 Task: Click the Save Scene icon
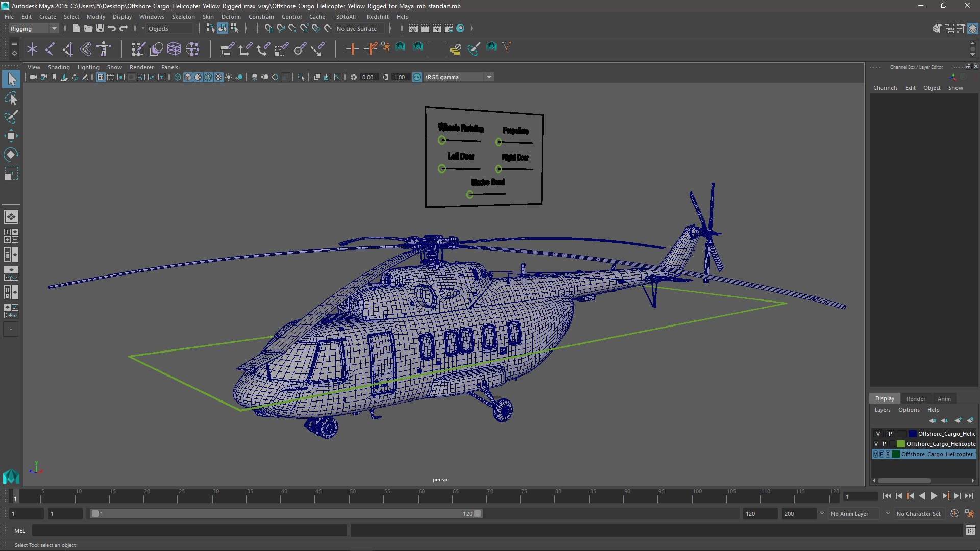pos(100,29)
